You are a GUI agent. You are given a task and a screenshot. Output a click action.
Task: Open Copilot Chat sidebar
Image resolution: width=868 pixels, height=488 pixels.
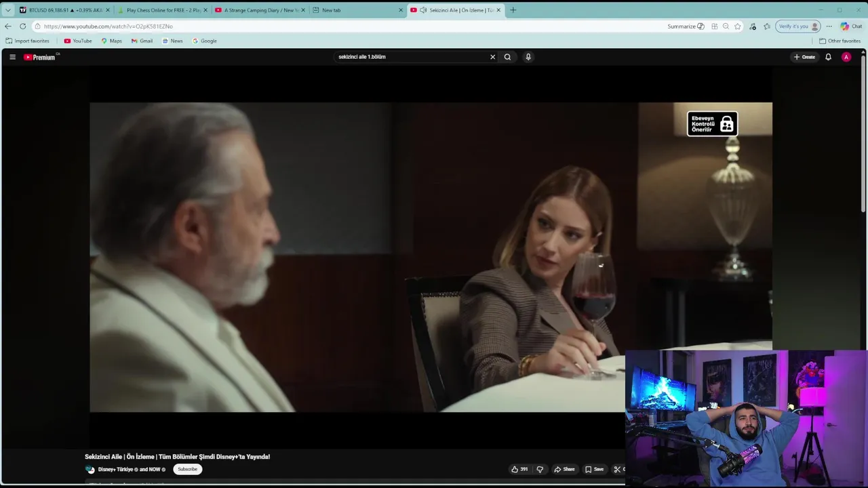click(x=851, y=26)
